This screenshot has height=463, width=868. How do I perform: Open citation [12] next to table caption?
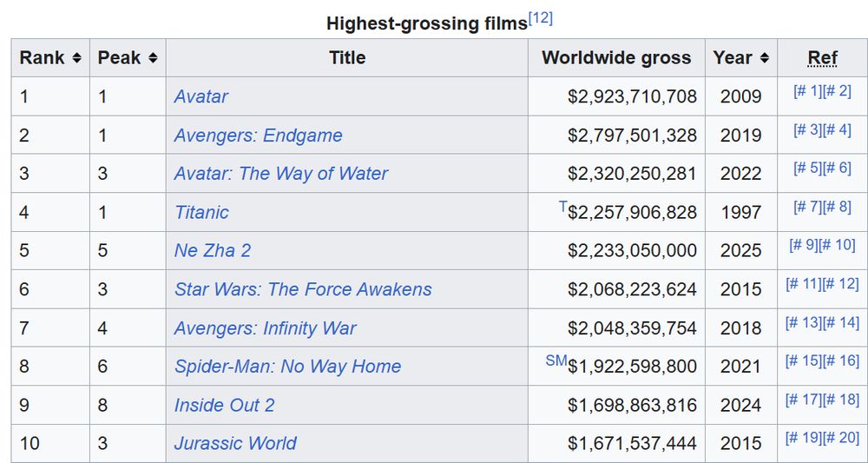540,19
